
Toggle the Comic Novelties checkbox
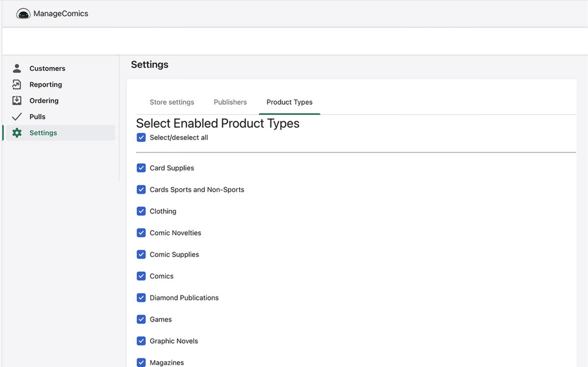[141, 233]
